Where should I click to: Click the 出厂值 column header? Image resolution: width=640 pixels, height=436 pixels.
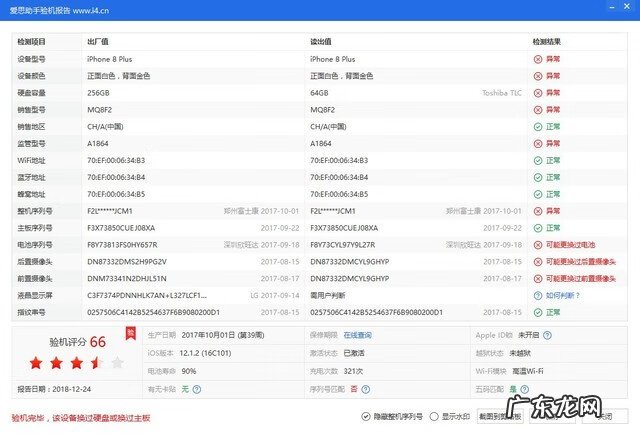click(98, 42)
